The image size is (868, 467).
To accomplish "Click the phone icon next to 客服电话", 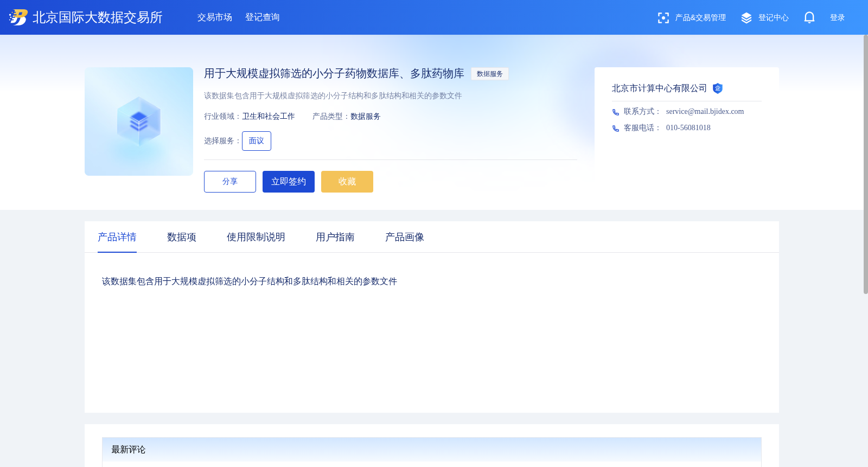I will tap(616, 129).
